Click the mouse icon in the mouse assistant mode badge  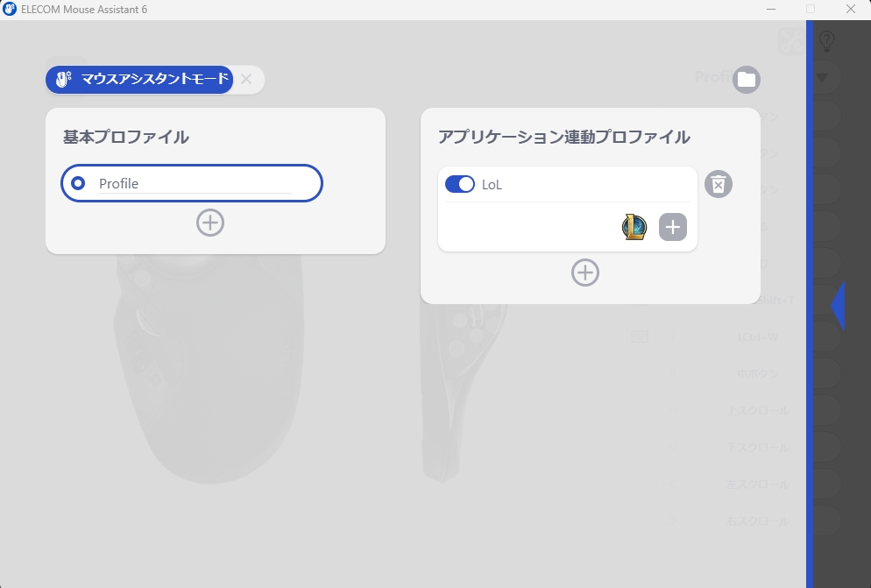61,80
